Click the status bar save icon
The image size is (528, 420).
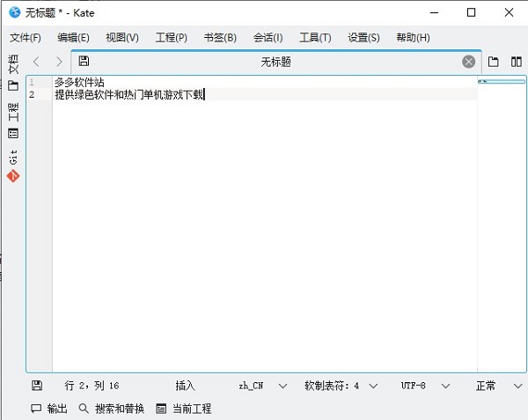(x=37, y=386)
